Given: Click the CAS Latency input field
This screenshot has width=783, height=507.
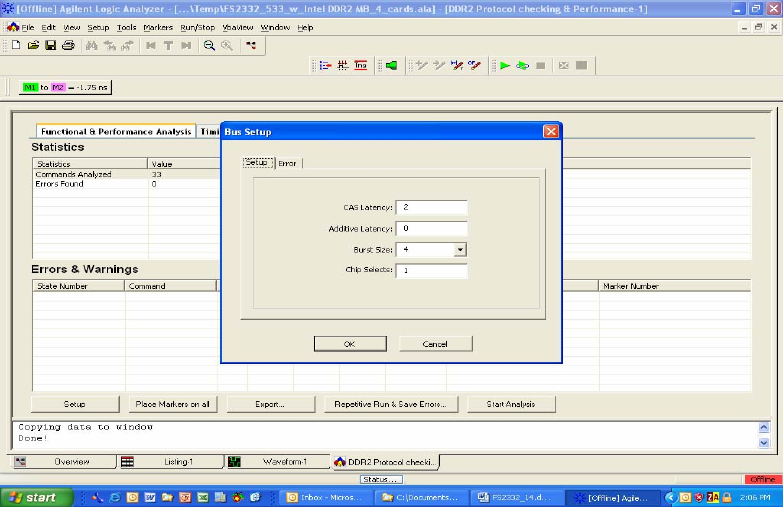Looking at the screenshot, I should point(431,208).
